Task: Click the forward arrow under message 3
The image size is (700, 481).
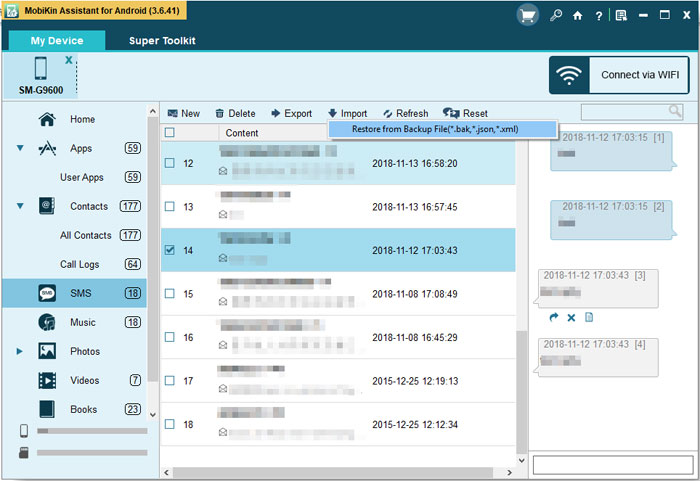Action: (553, 318)
